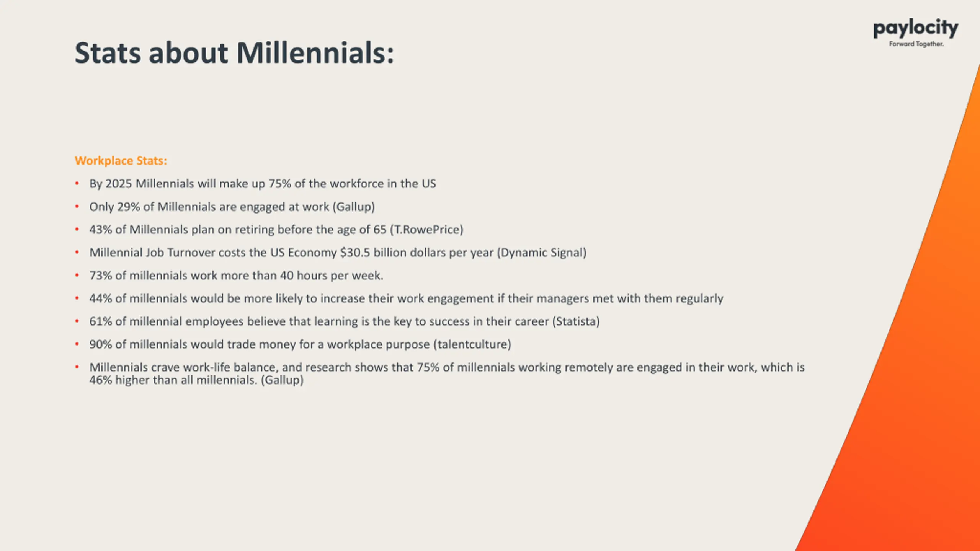
Task: Click the red bullet before '43% of Millennials'
Action: pyautogui.click(x=77, y=229)
